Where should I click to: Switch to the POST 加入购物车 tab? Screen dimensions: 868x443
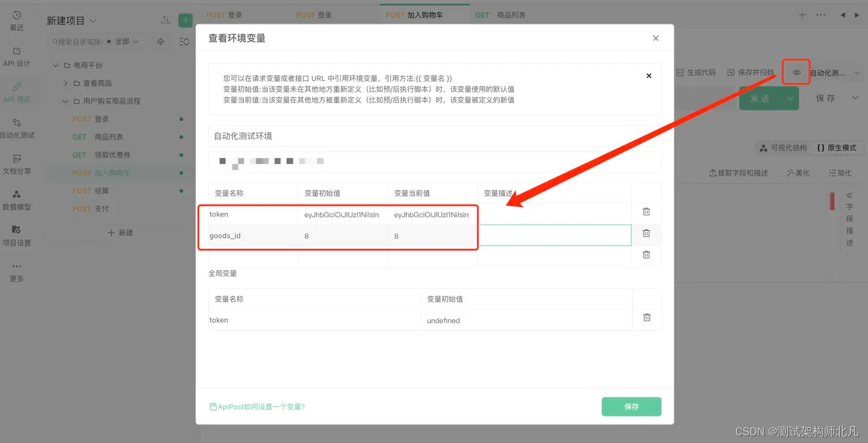point(425,15)
